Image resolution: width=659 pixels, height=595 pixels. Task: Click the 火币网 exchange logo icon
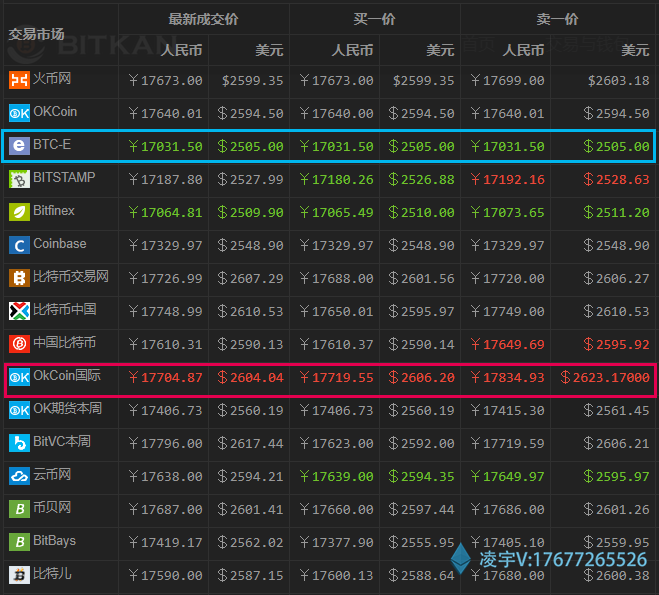tap(19, 79)
